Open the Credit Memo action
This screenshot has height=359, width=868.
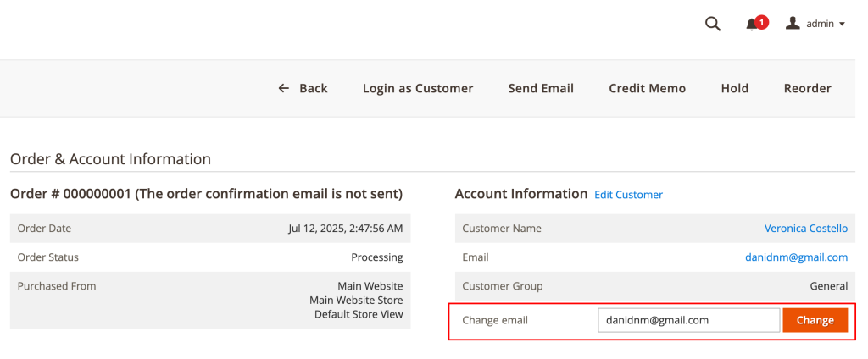click(x=647, y=88)
